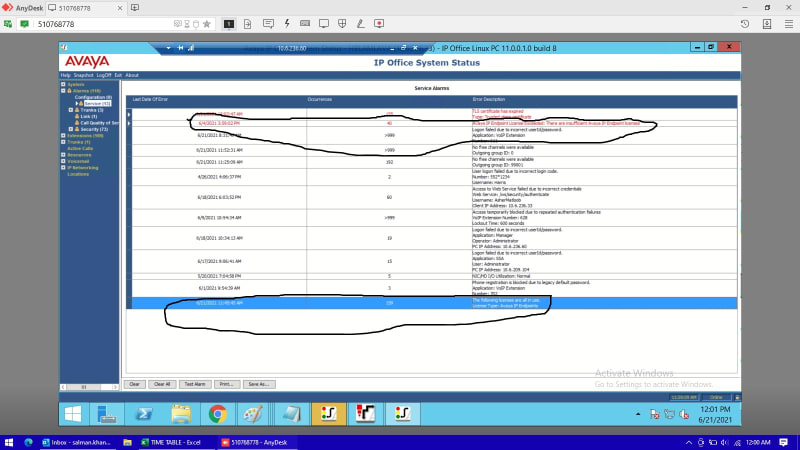
Task: Click the Save As... button
Action: [x=259, y=384]
